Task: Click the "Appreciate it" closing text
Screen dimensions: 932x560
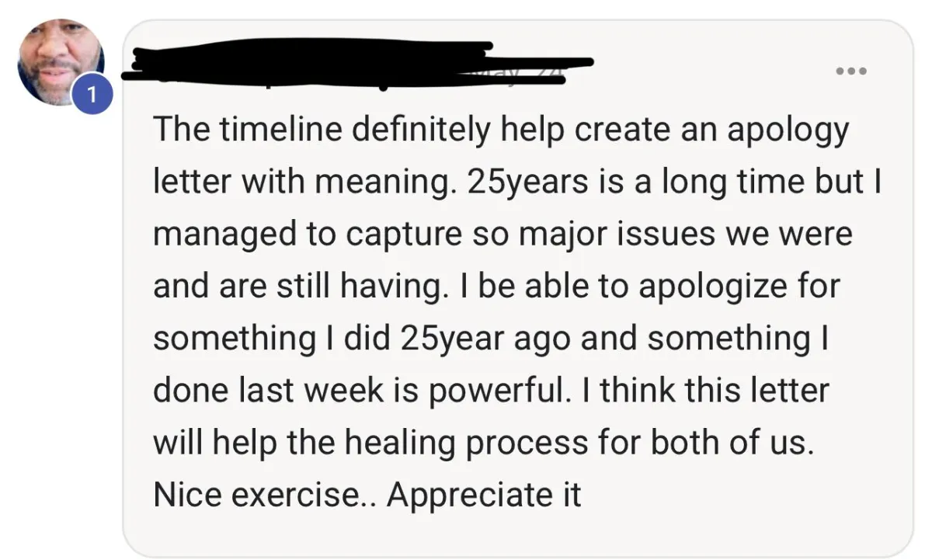Action: click(483, 495)
